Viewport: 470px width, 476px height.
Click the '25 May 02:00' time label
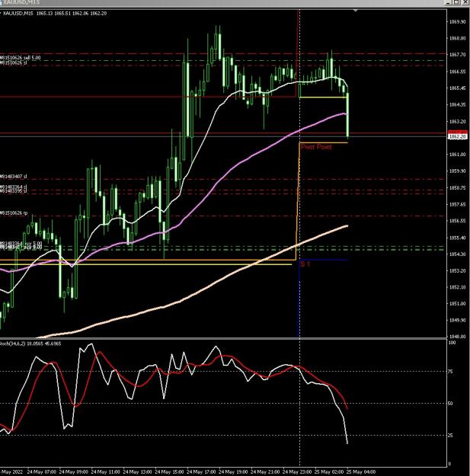pos(329,472)
